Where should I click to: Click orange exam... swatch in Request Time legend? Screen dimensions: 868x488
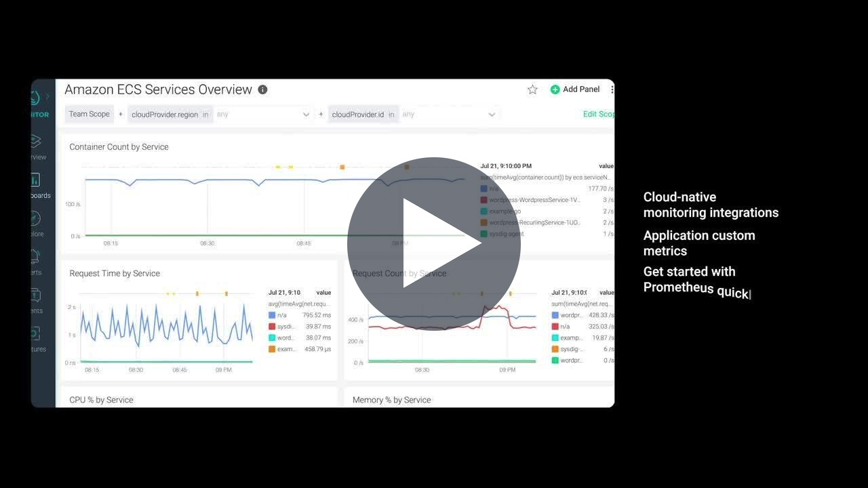(x=272, y=349)
